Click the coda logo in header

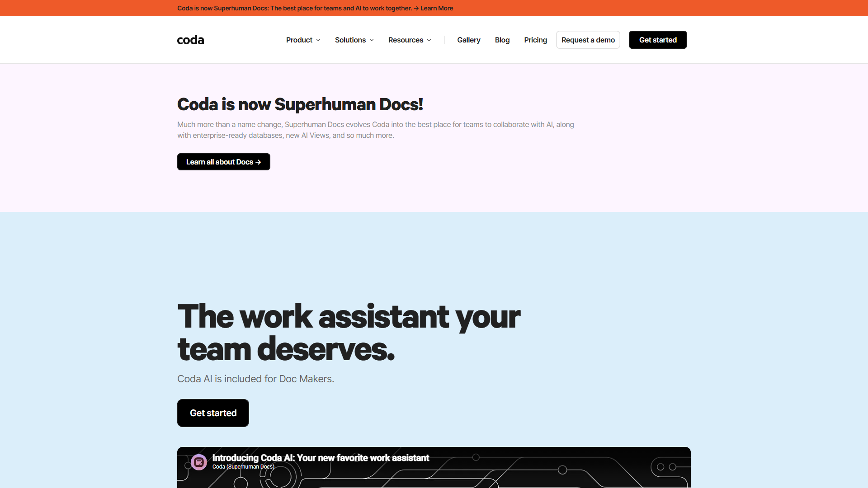pyautogui.click(x=190, y=40)
